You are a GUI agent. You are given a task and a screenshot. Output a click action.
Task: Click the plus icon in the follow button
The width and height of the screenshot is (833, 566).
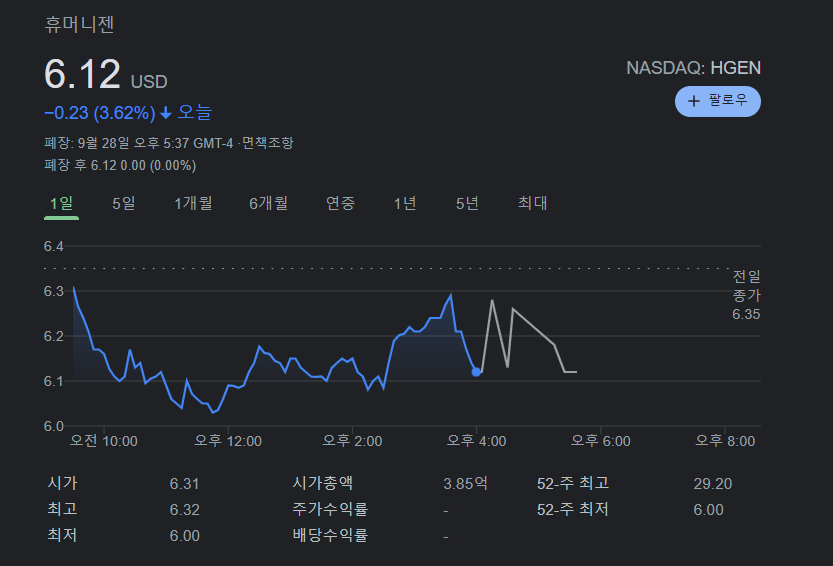(694, 101)
